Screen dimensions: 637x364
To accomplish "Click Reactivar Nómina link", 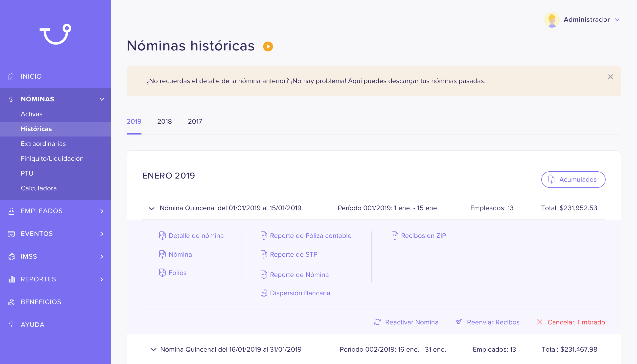I will 412,322.
